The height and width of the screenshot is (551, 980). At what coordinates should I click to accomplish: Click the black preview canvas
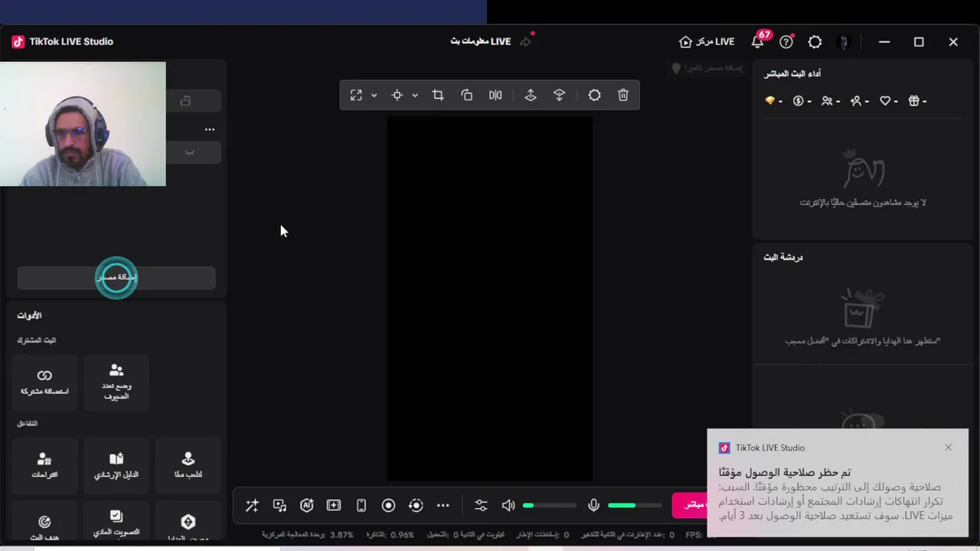point(489,298)
